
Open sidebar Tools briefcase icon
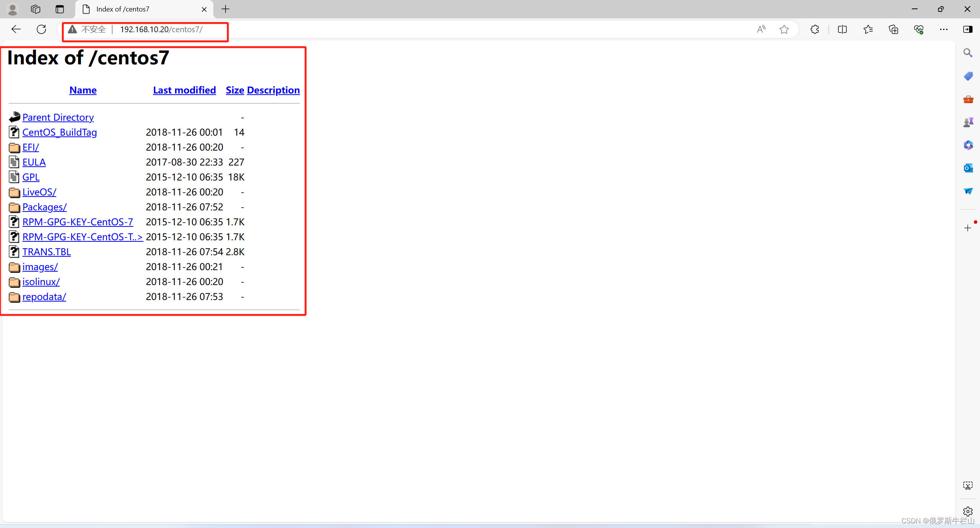[x=968, y=99]
